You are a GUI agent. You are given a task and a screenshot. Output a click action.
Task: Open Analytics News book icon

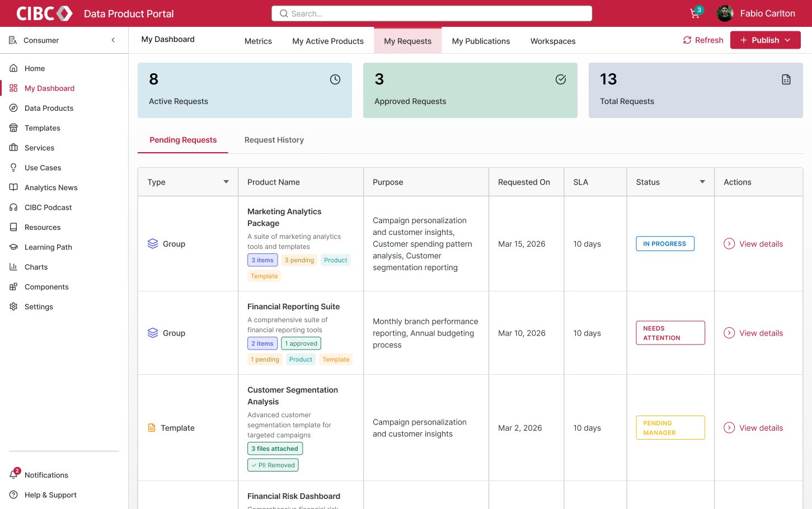point(13,187)
